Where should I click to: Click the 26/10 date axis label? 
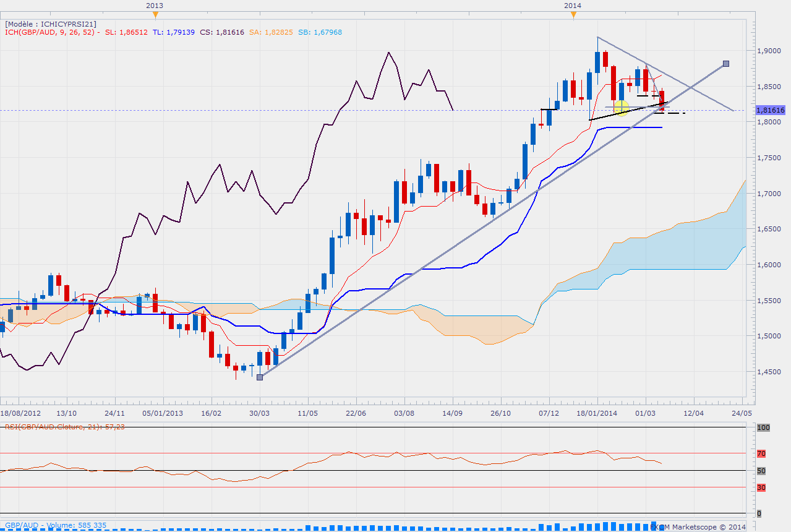click(501, 412)
